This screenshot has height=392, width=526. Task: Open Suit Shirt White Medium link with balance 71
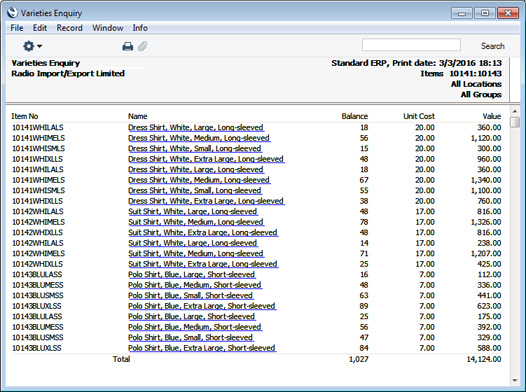[x=196, y=253]
